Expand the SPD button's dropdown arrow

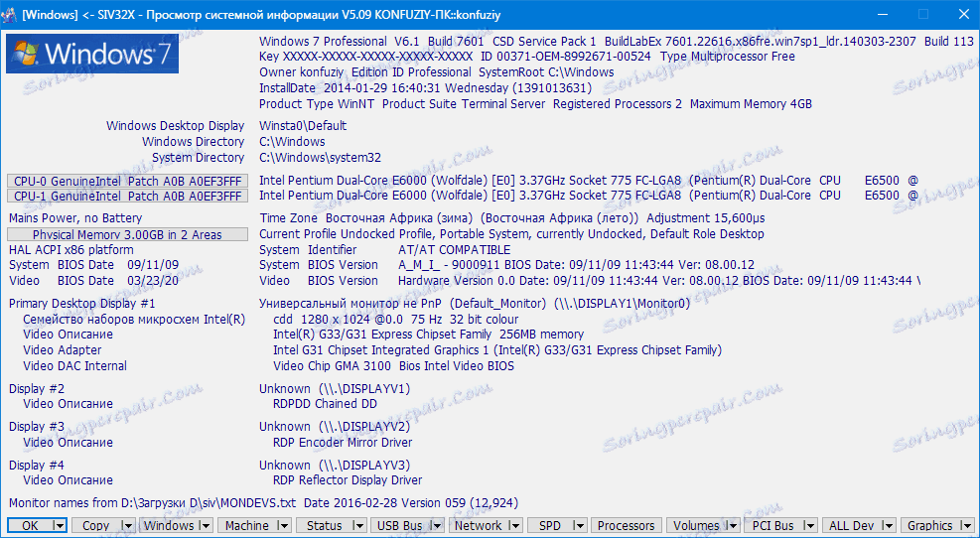579,525
